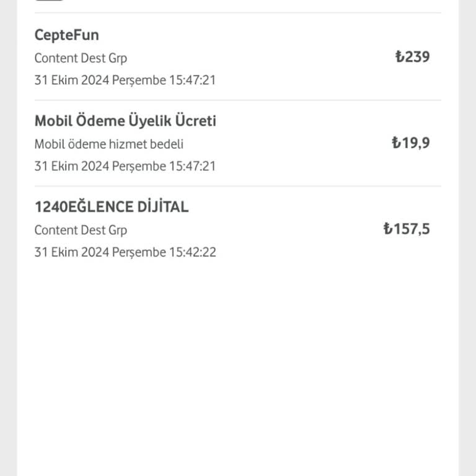Click the lira symbol before 239
The height and width of the screenshot is (476, 476).
pos(399,57)
